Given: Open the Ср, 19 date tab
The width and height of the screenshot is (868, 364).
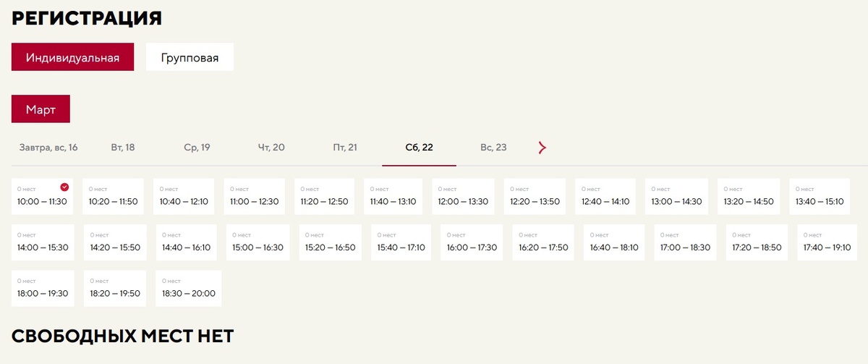Looking at the screenshot, I should (197, 148).
